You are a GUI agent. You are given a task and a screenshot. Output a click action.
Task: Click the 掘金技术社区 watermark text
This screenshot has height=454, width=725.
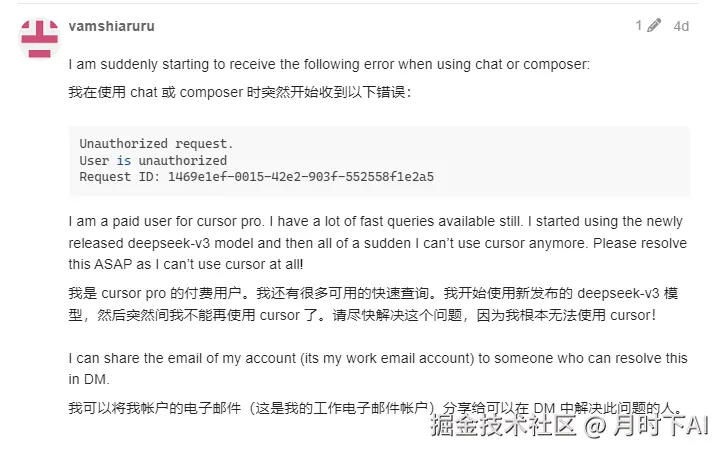click(x=503, y=425)
